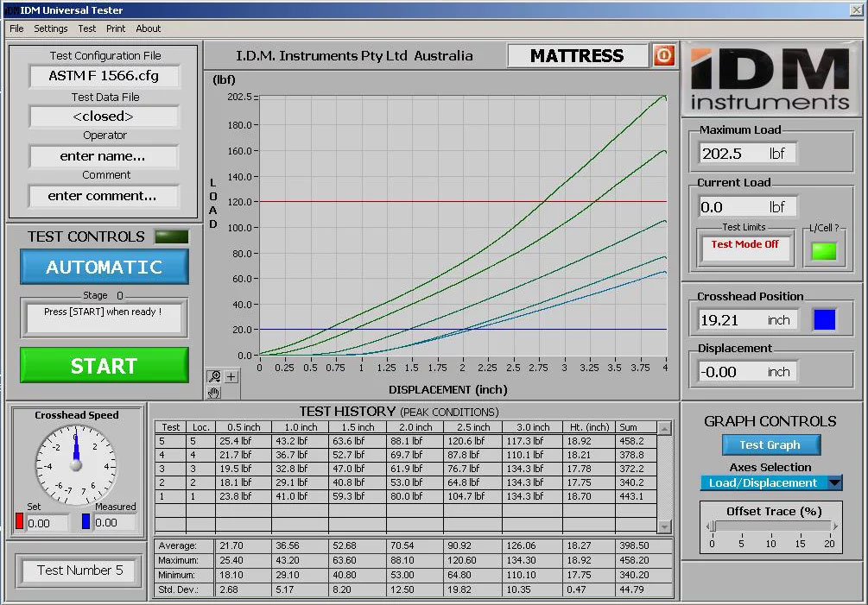Image resolution: width=868 pixels, height=605 pixels.
Task: Click the Test Mode Off indicator
Action: click(745, 247)
